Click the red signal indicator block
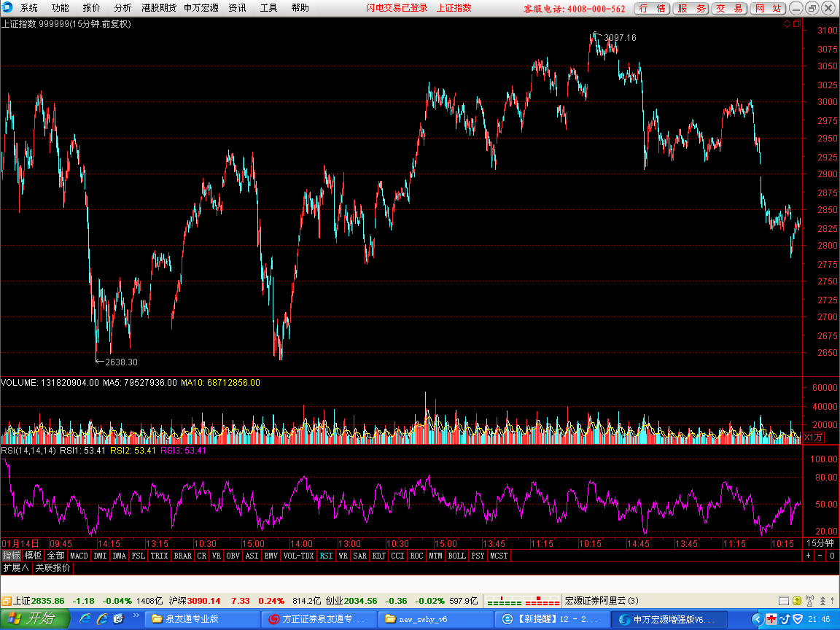Image resolution: width=840 pixels, height=630 pixels. click(x=542, y=601)
